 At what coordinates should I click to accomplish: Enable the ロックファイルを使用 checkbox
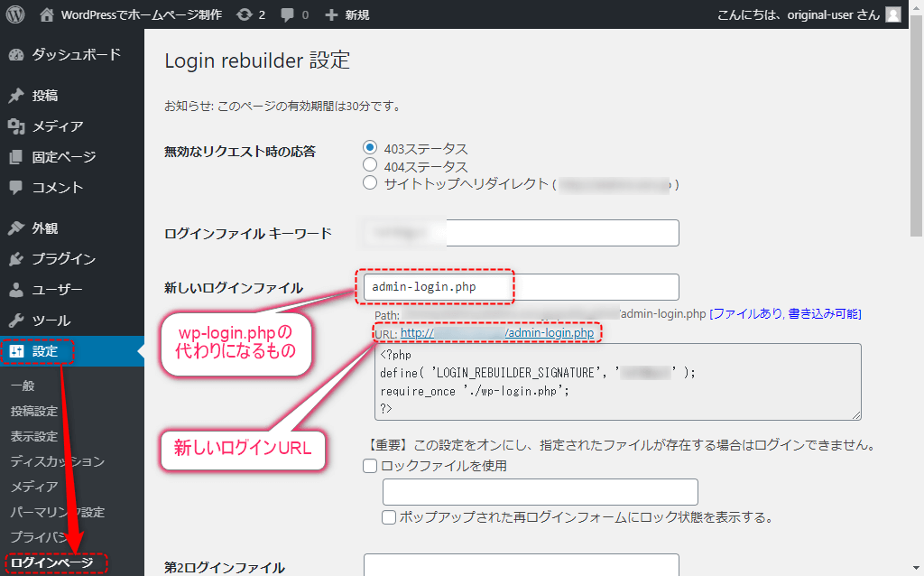(x=370, y=466)
